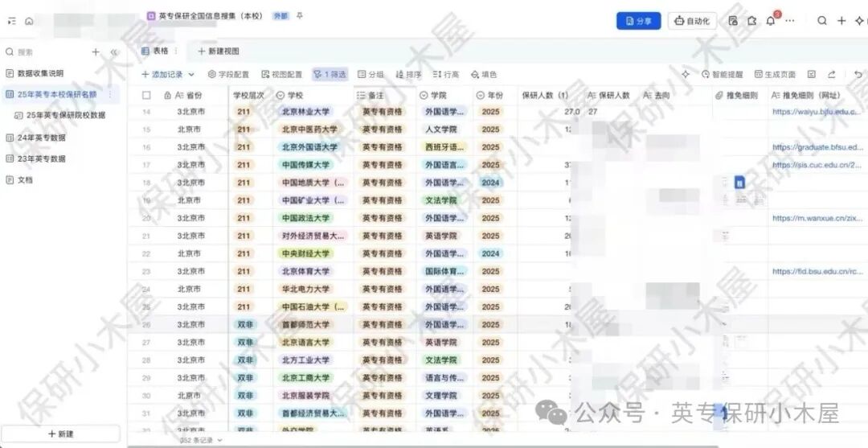Open the form icon right of 生成页面
The image size is (868, 448).
coord(812,74)
